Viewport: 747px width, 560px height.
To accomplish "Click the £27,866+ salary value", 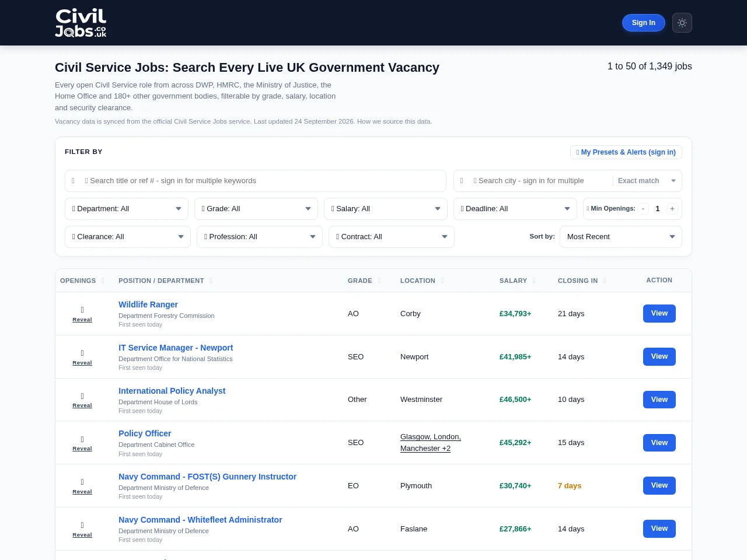I will coord(515,529).
